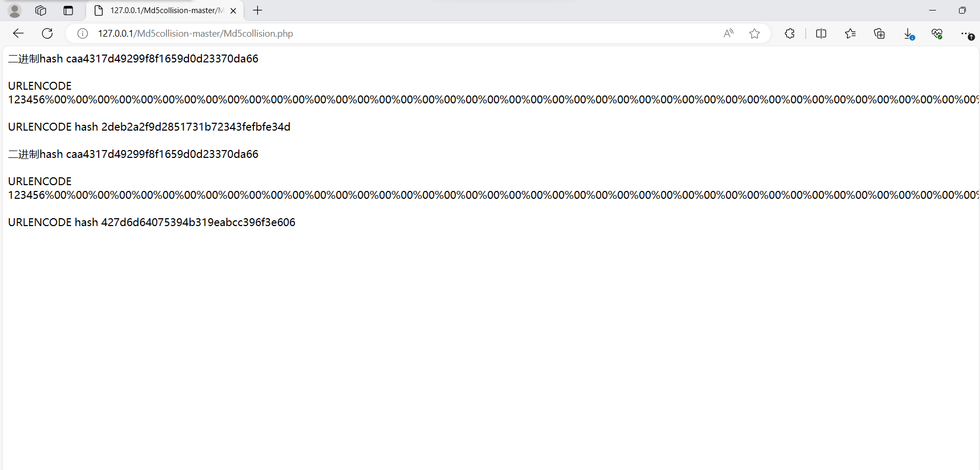Open the browser profile avatar
Viewport: 980px width, 470px height.
tap(15, 10)
